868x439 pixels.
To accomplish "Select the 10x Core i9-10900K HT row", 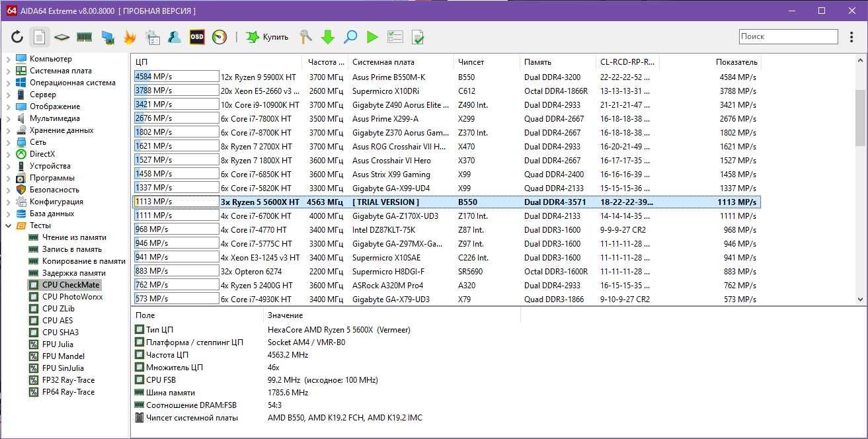I will pos(446,105).
